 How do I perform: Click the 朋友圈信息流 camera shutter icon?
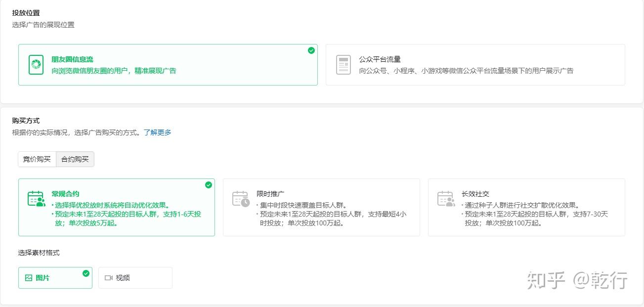[36, 65]
